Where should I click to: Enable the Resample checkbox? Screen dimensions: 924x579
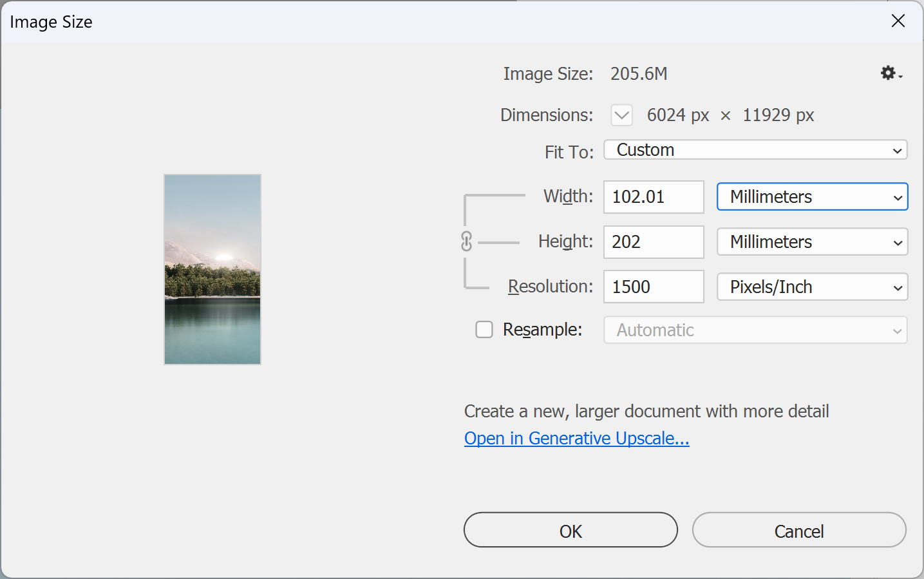[484, 330]
